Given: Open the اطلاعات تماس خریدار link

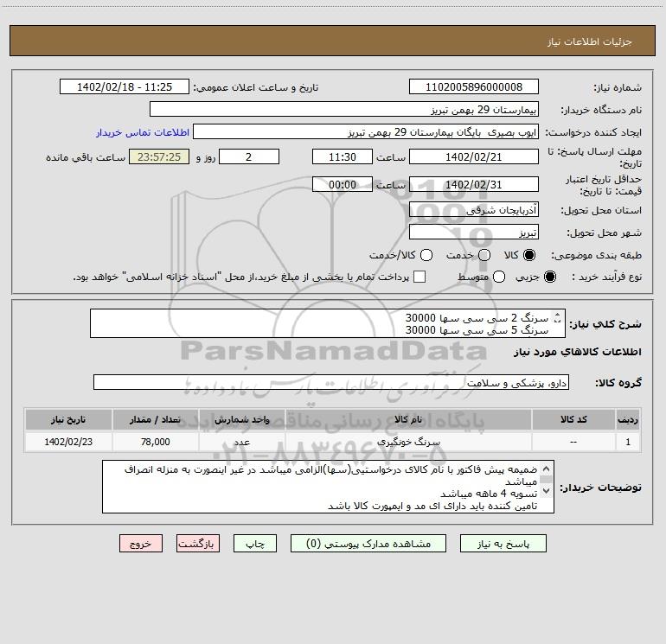Looking at the screenshot, I should point(143,132).
